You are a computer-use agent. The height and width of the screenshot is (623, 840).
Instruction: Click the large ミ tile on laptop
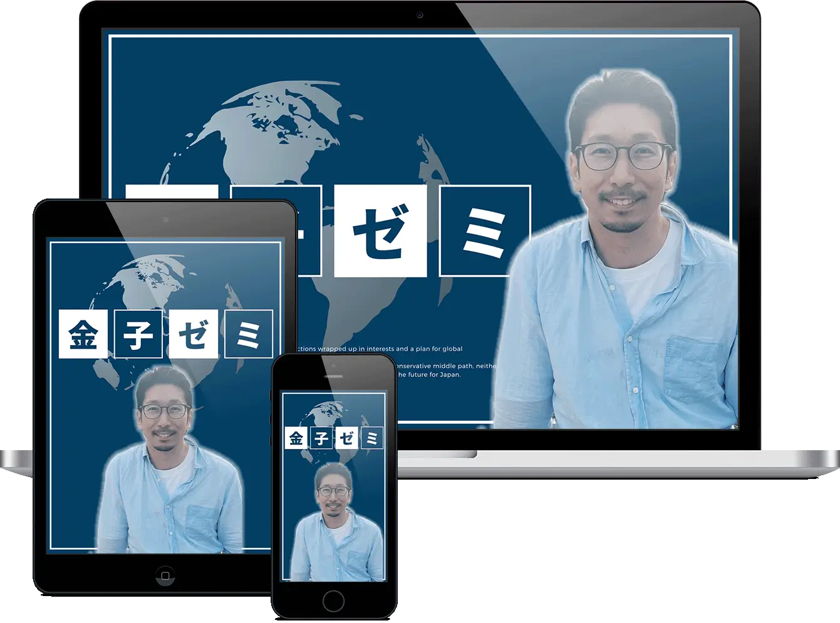[485, 231]
